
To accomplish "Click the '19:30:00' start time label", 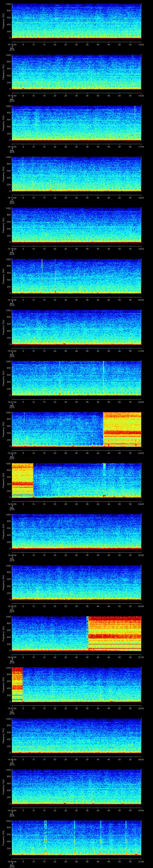I will (12, 861).
